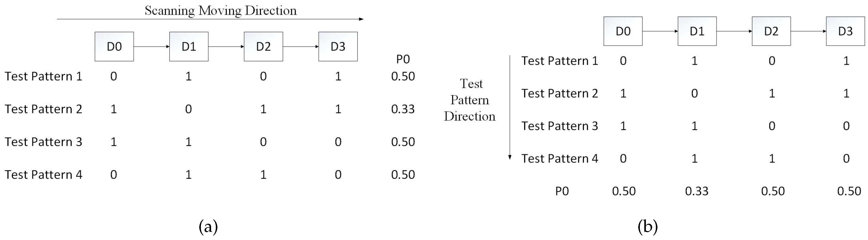The image size is (868, 240).
Task: Click the (a) caption label
Action: click(208, 227)
